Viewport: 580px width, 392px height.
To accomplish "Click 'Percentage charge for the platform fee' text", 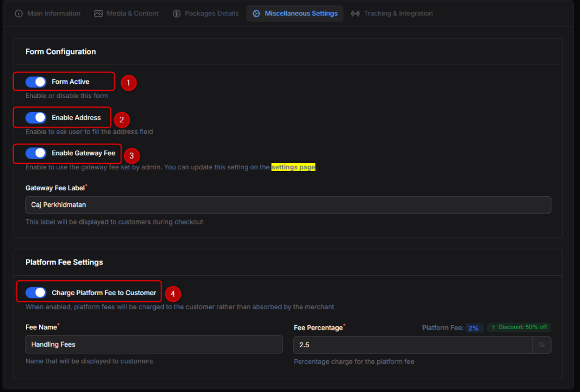I will click(x=354, y=361).
